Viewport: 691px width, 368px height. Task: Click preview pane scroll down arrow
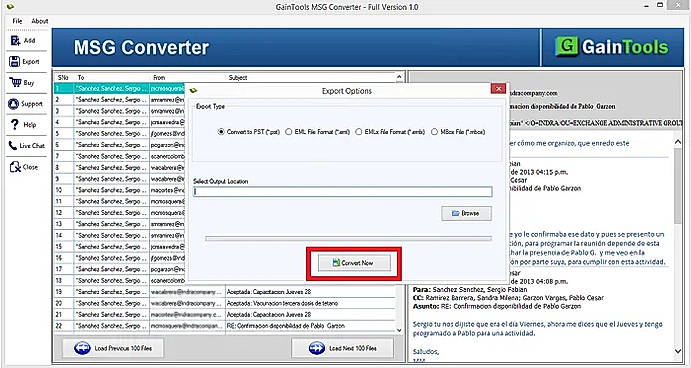[678, 351]
